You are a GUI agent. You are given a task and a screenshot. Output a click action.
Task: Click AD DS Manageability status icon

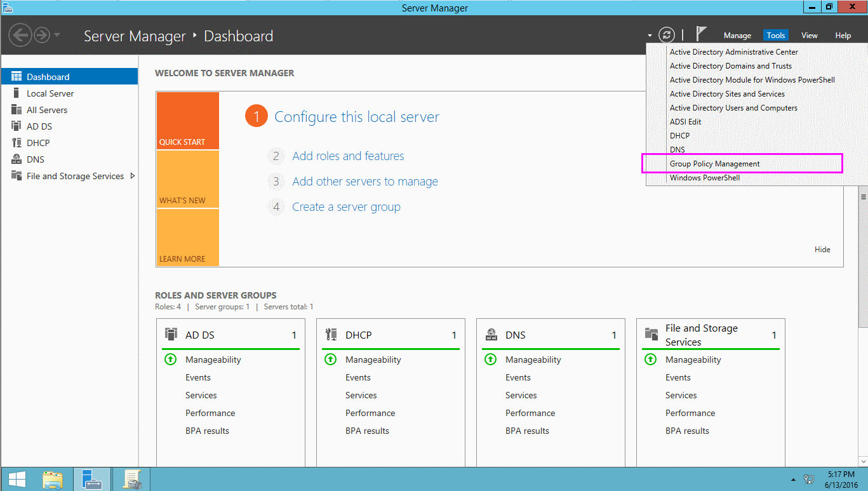[x=170, y=360]
